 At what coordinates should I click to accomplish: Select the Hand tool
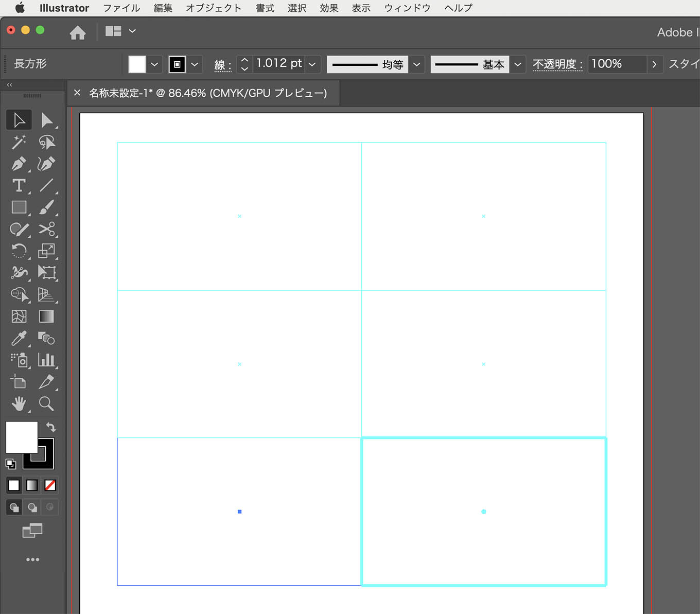pos(19,404)
